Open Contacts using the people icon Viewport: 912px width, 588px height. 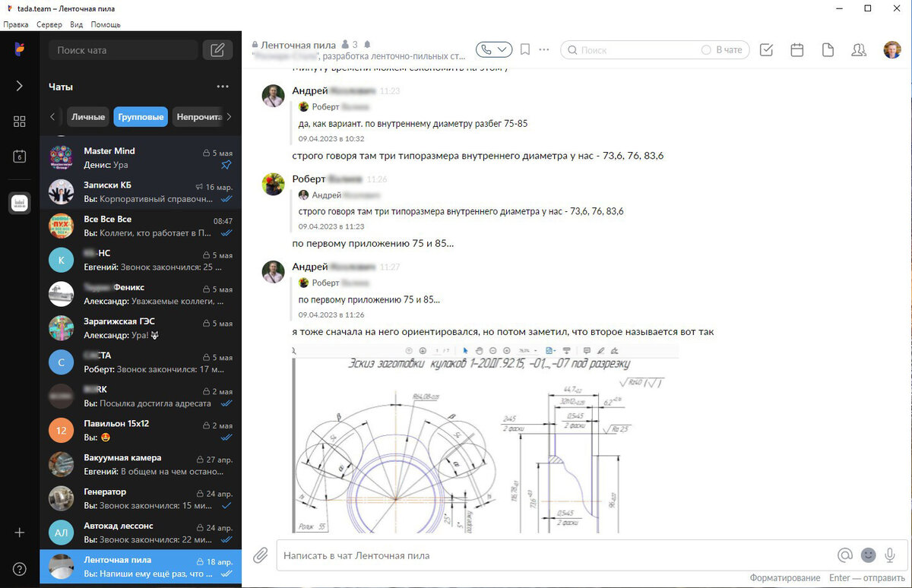click(x=859, y=48)
